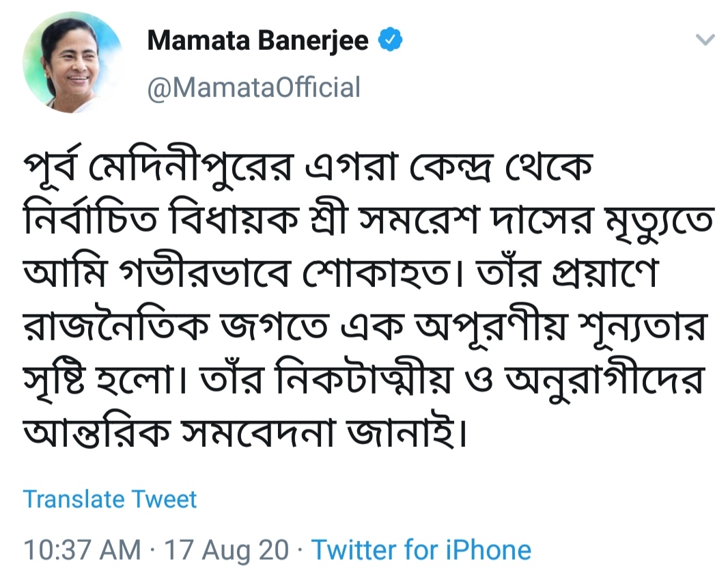The image size is (728, 574).
Task: Click the @MamataOfficial handle
Action: tap(253, 87)
